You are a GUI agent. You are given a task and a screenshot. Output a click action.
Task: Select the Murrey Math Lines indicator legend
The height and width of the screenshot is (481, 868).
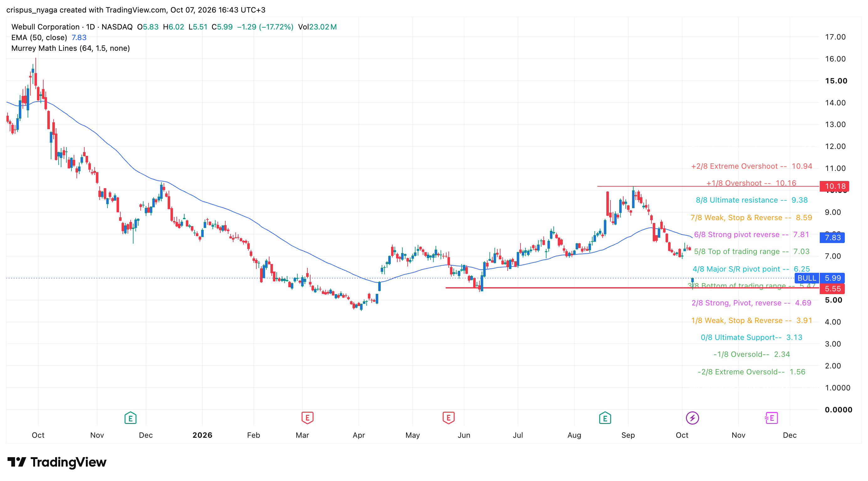coord(71,48)
